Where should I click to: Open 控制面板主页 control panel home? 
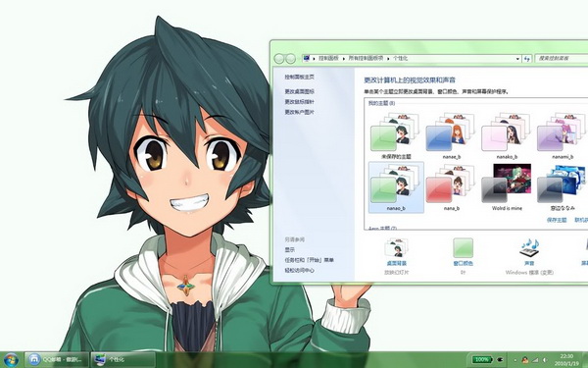(x=299, y=77)
